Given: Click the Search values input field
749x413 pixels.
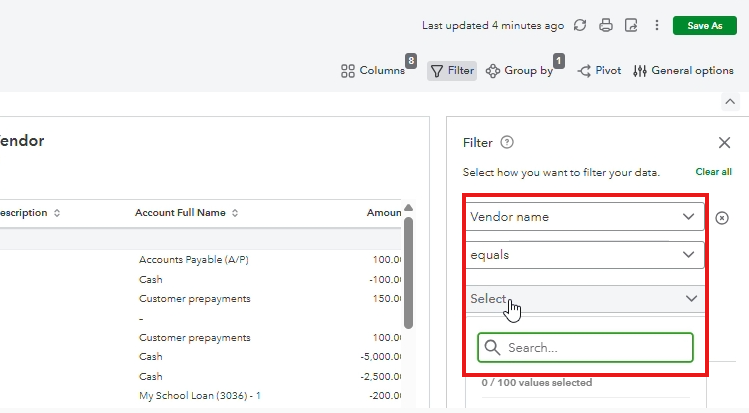Looking at the screenshot, I should tap(594, 348).
